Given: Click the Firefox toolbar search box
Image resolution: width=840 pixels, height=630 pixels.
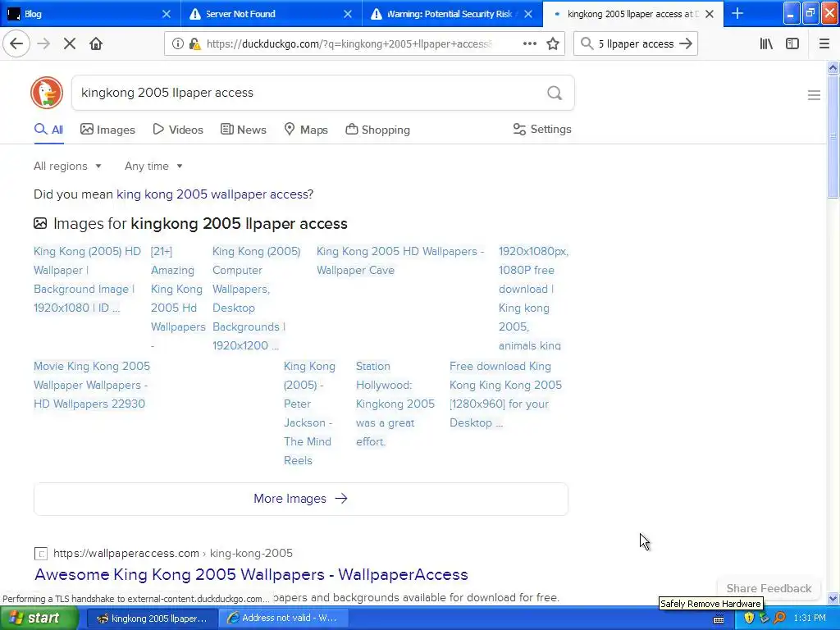Looking at the screenshot, I should (636, 43).
